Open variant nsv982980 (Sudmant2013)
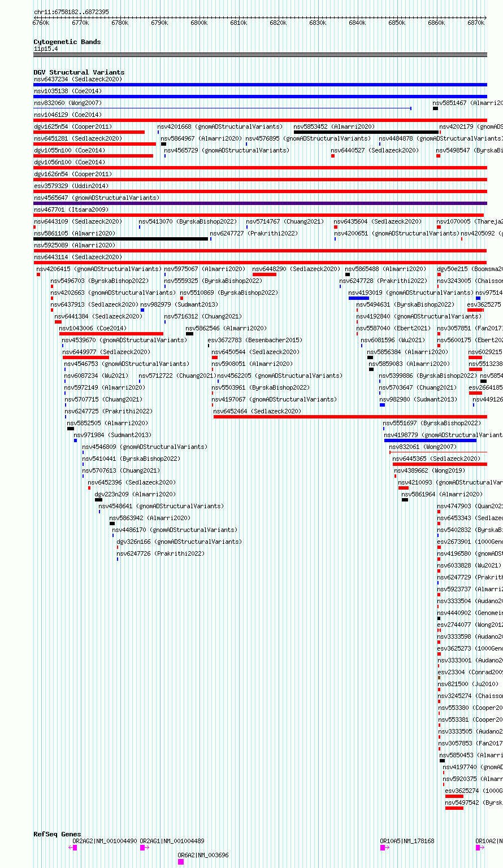This screenshot has height=868, width=503. click(418, 399)
